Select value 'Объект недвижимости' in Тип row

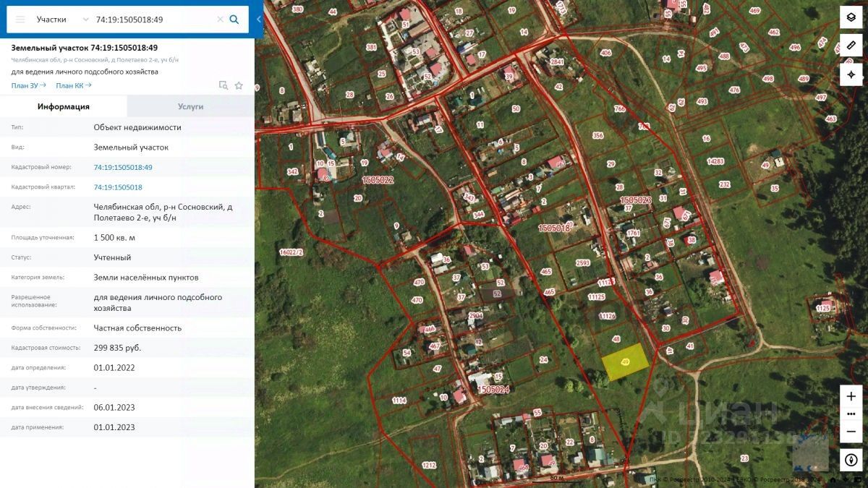click(137, 127)
